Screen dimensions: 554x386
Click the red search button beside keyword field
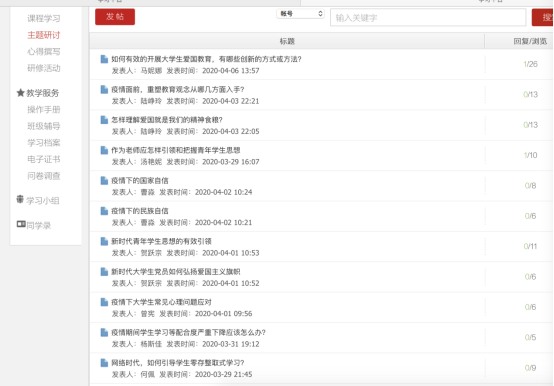tap(543, 17)
